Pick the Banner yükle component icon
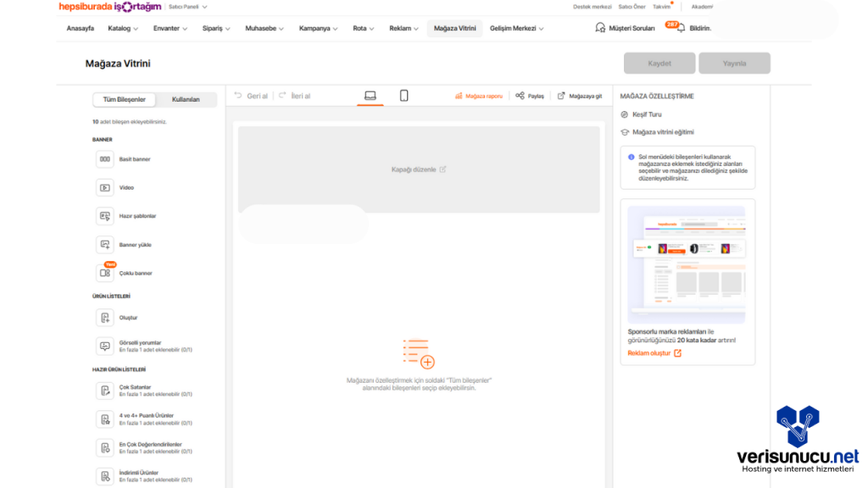The image size is (868, 488). tap(104, 245)
